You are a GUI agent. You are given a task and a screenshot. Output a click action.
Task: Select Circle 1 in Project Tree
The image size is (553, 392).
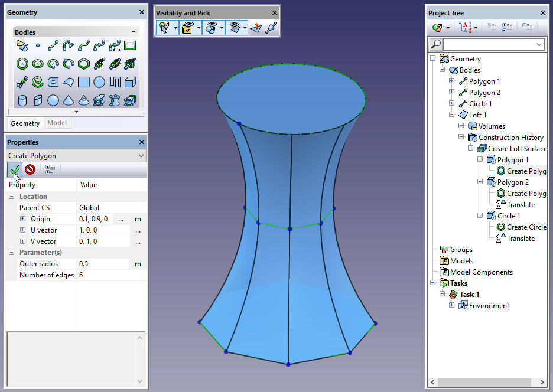pyautogui.click(x=480, y=104)
